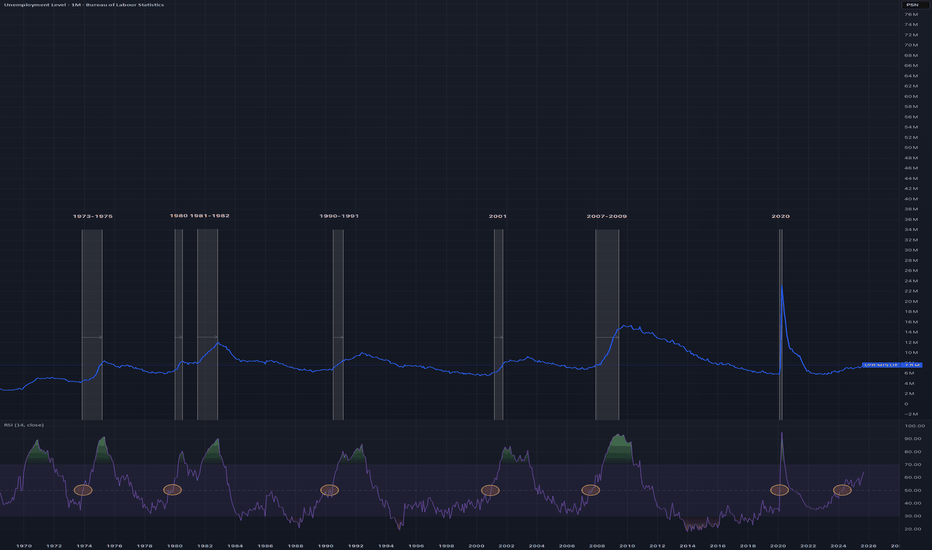Select the 2020 recession text label
Screen dimensions: 932x550
(781, 216)
